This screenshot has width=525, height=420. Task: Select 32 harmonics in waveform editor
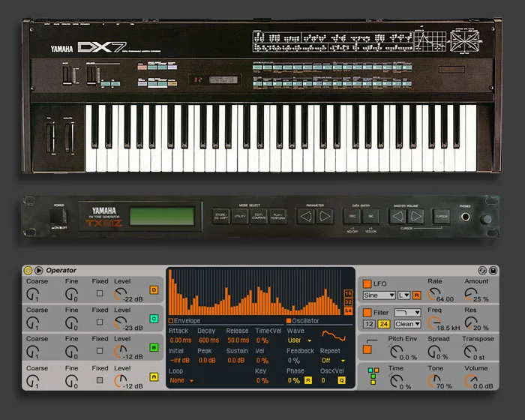point(348,302)
